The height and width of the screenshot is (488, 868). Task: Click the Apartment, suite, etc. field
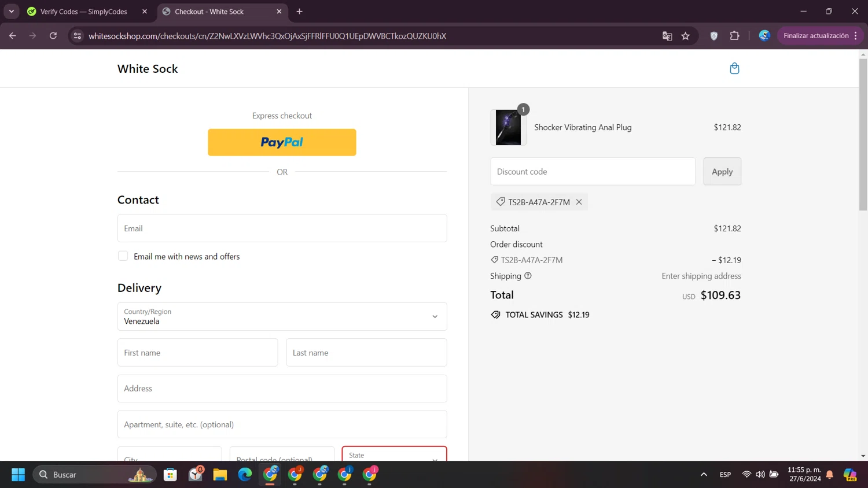click(282, 424)
